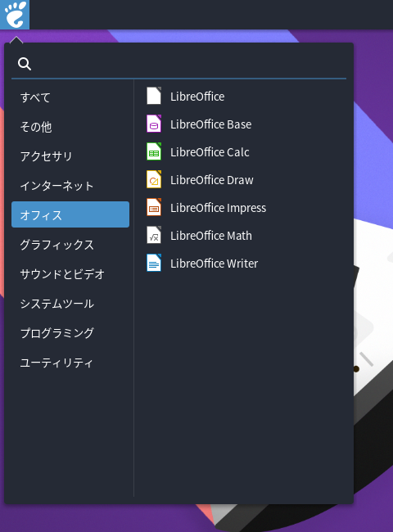The height and width of the screenshot is (532, 393).
Task: Click the "LibreOffice Writer" label
Action: pyautogui.click(x=215, y=264)
